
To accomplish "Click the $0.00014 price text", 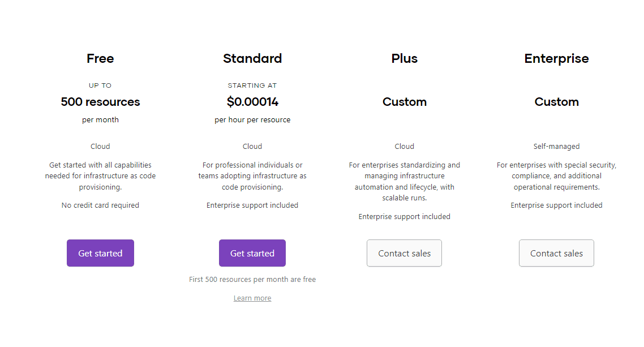I will 252,102.
